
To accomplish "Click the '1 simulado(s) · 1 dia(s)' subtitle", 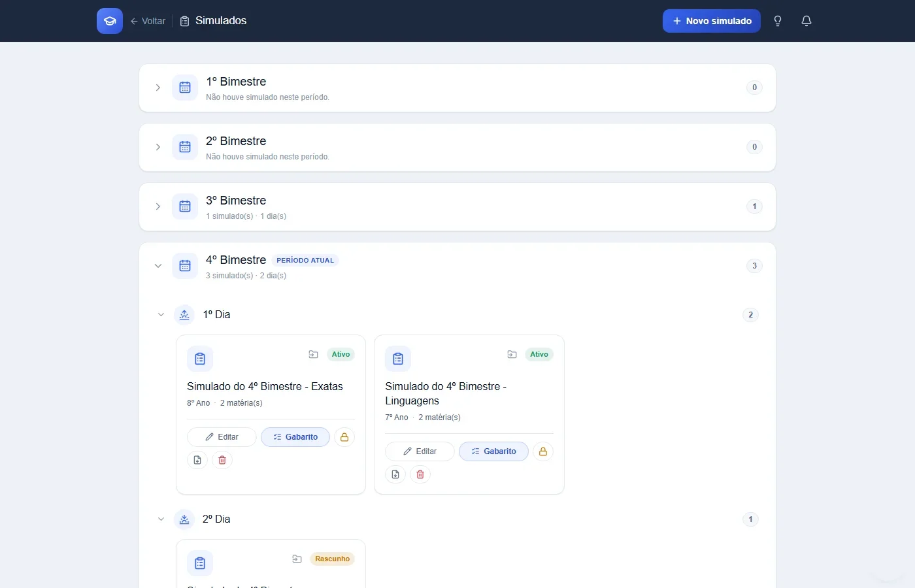I will (246, 216).
